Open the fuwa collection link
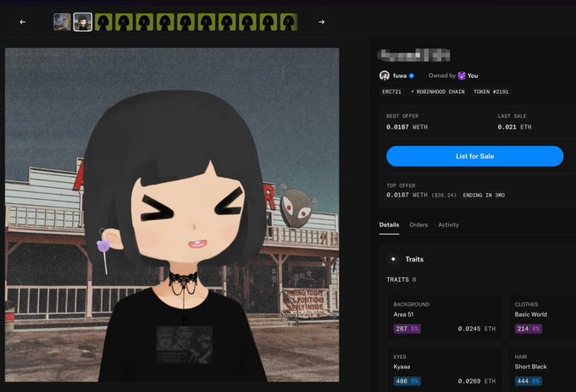Screen dimensions: 576x392 tap(400, 75)
